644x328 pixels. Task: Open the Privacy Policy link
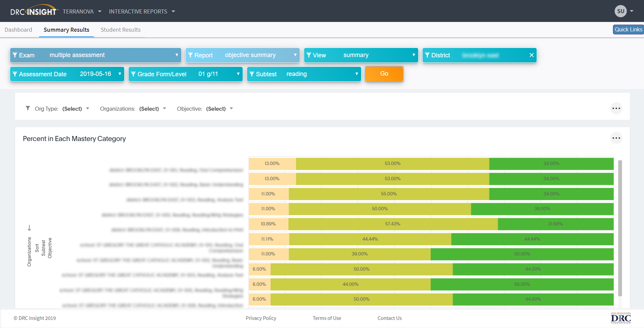[x=261, y=318]
